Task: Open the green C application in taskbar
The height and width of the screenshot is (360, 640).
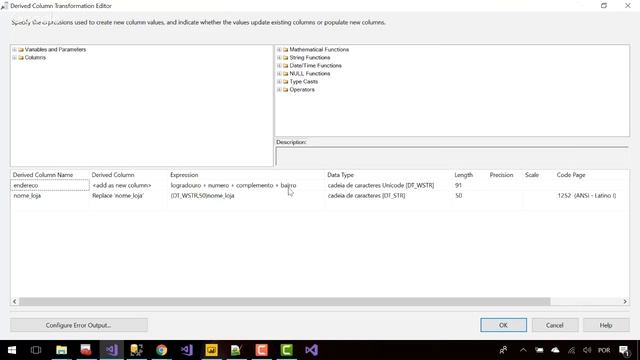Action: [x=287, y=350]
